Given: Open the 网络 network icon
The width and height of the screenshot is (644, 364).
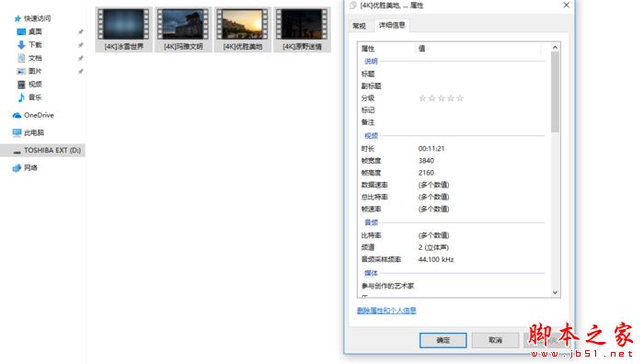Looking at the screenshot, I should tap(17, 168).
